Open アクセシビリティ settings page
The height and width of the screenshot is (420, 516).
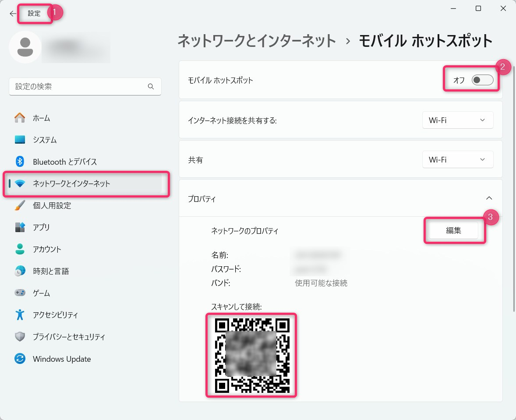point(85,314)
